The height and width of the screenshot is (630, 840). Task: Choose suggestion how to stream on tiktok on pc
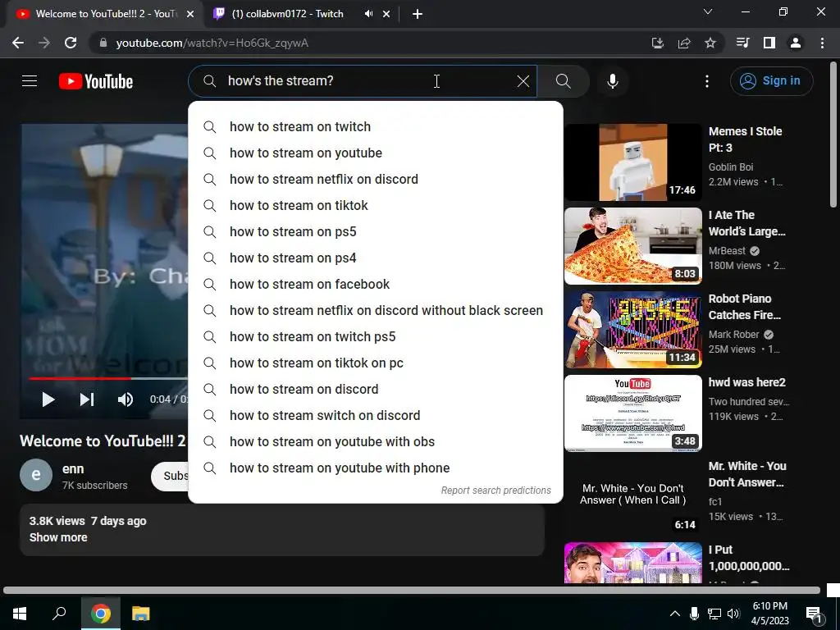[376, 363]
